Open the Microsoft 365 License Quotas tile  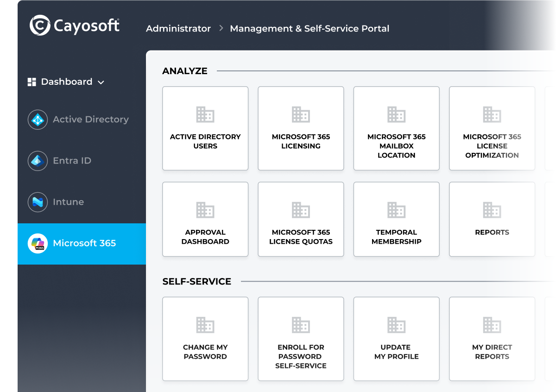301,219
